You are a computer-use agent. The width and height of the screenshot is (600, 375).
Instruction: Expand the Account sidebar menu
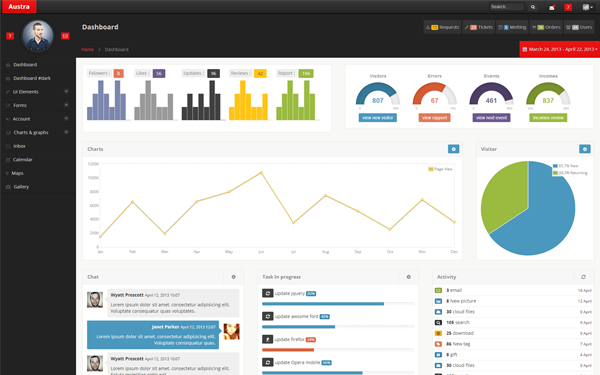coord(38,119)
